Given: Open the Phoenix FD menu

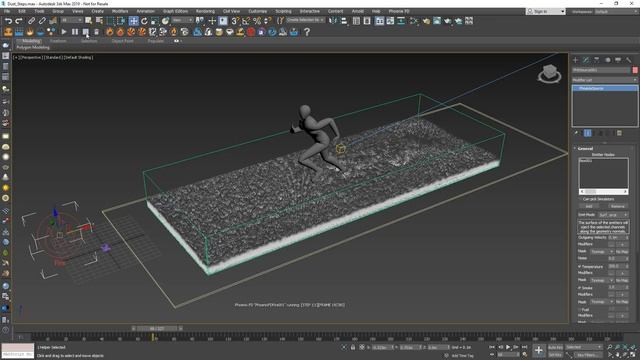Looking at the screenshot, I should 399,11.
